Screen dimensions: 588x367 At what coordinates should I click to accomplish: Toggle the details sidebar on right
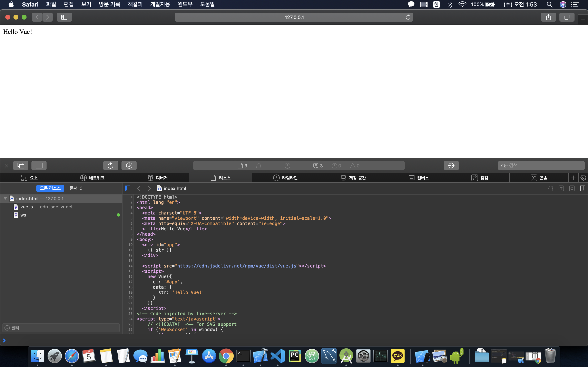click(582, 188)
